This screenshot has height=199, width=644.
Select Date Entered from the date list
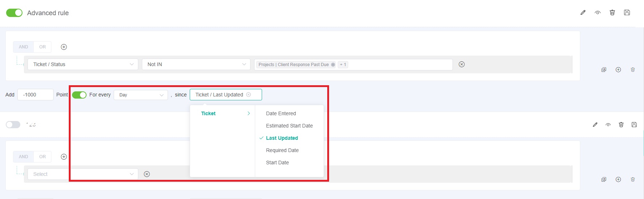click(x=281, y=113)
